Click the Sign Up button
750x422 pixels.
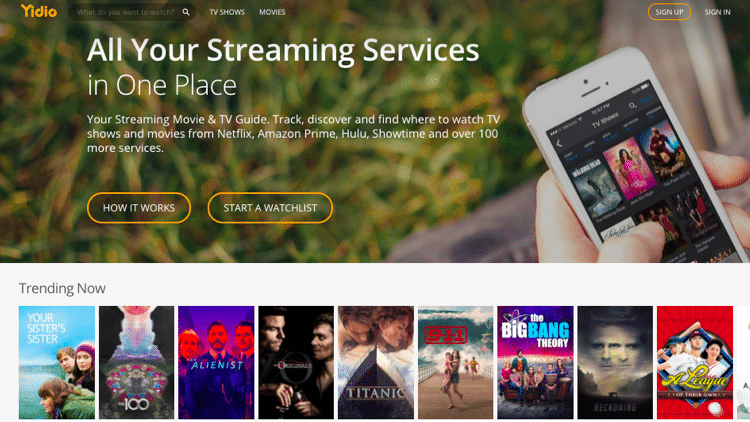[669, 12]
